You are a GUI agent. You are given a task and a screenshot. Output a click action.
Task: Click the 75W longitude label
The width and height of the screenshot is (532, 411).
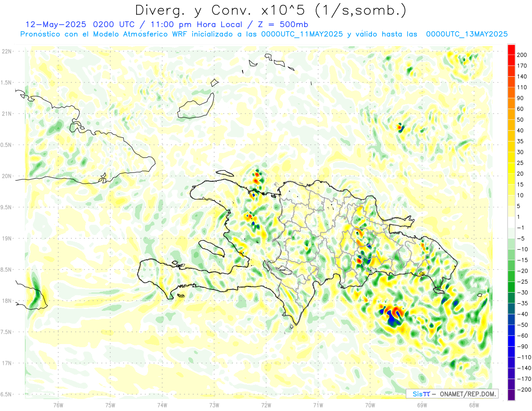tap(110, 404)
